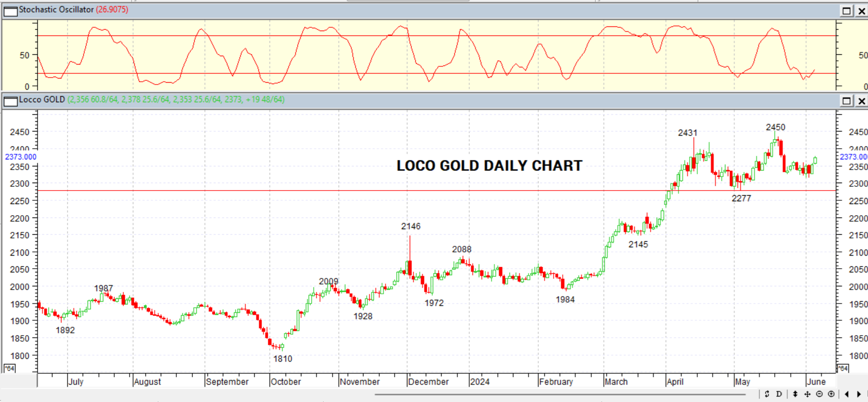Click the blue 2373.000 price tag on left

20,157
